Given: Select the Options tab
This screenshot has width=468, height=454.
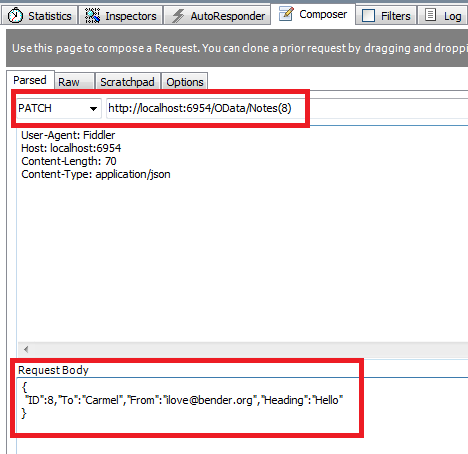Looking at the screenshot, I should coord(185,82).
